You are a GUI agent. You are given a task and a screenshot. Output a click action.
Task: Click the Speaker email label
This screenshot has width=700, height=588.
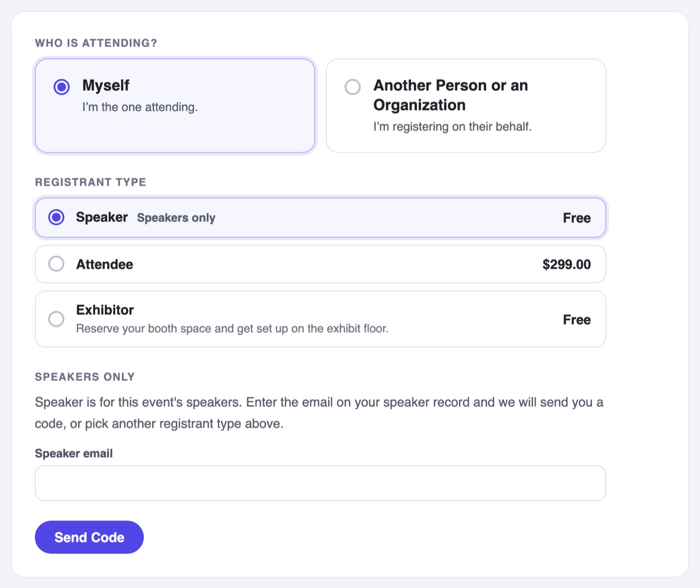[x=74, y=453]
